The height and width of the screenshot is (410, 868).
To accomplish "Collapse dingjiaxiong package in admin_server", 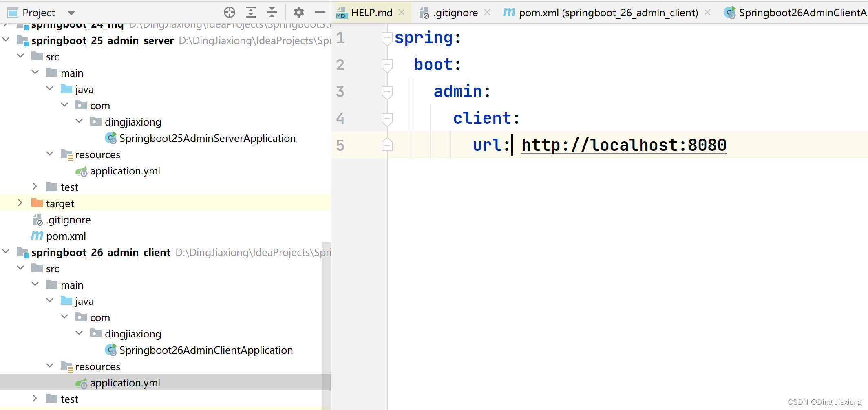I will pos(80,121).
